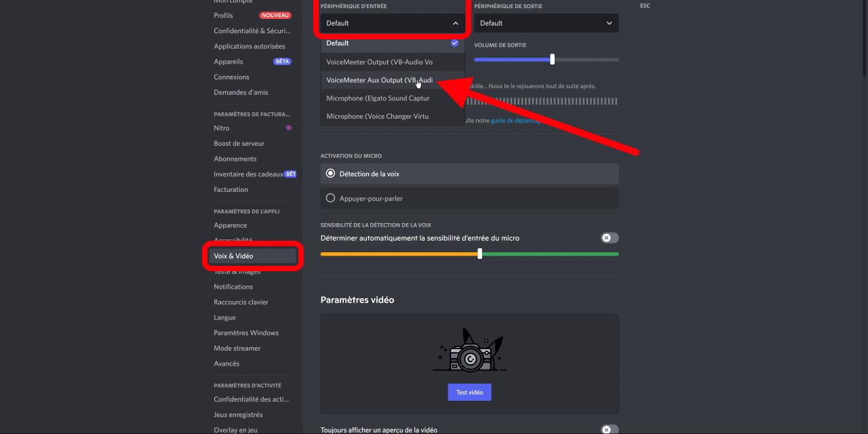Open Raccourcis clavier settings
Image resolution: width=868 pixels, height=434 pixels.
point(241,302)
